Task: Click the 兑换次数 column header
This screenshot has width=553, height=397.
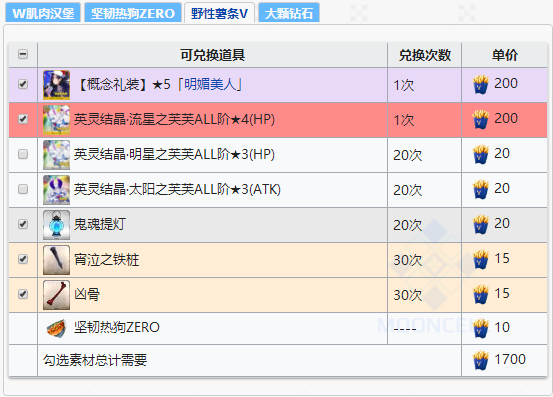Action: tap(425, 55)
